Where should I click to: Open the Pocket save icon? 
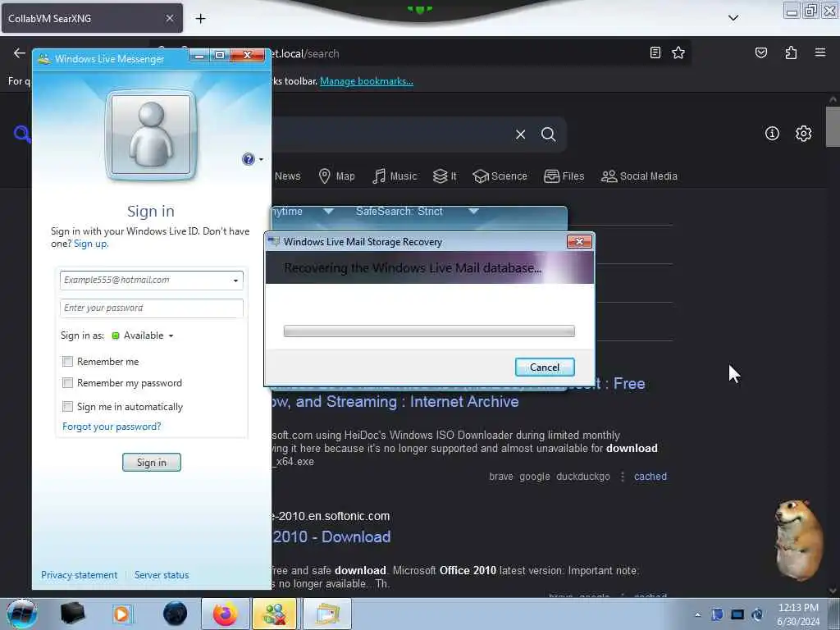tap(760, 52)
